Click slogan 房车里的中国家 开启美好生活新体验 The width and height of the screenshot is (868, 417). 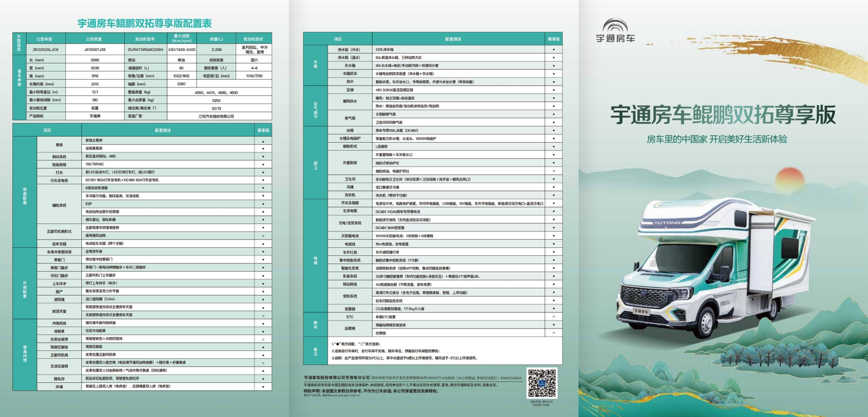point(717,139)
